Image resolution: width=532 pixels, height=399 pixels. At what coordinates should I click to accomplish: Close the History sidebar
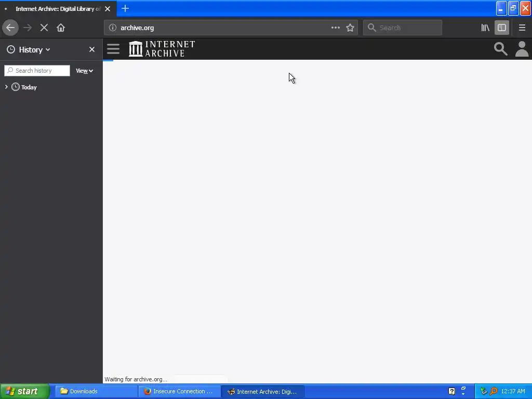pyautogui.click(x=92, y=49)
